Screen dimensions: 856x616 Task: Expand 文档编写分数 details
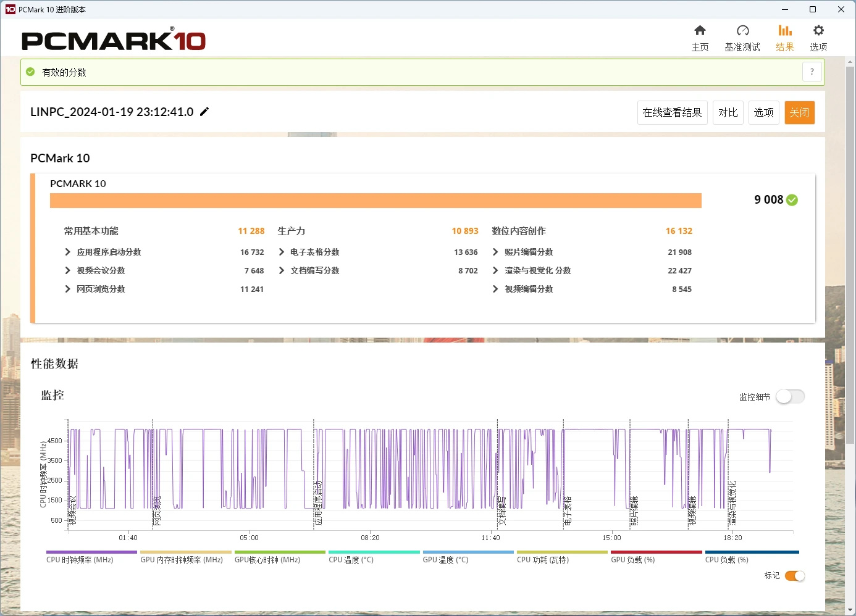282,270
